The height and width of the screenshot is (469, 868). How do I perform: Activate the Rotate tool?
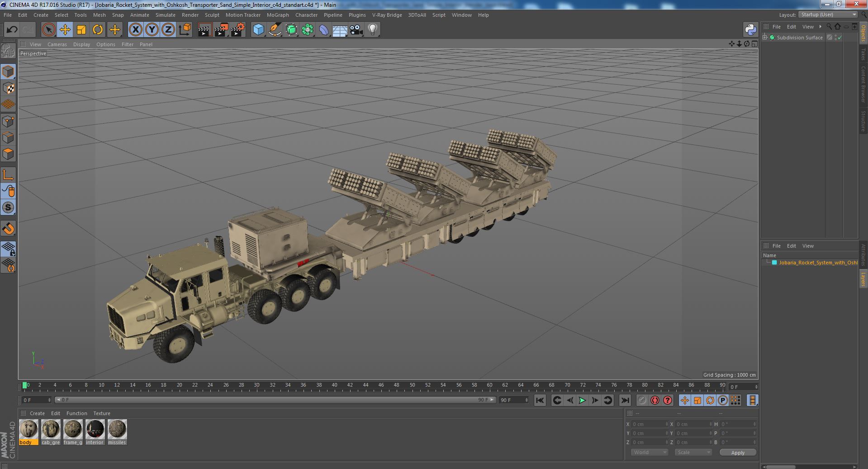click(98, 30)
